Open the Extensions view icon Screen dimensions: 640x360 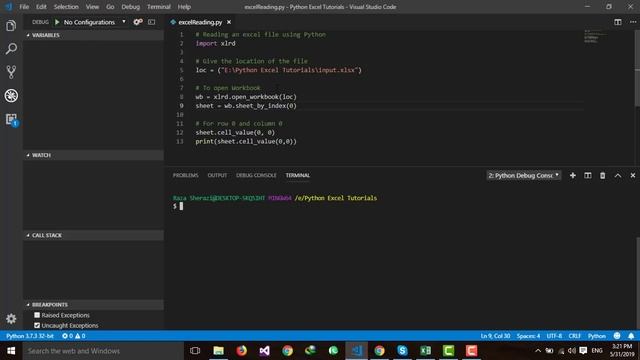pyautogui.click(x=11, y=119)
